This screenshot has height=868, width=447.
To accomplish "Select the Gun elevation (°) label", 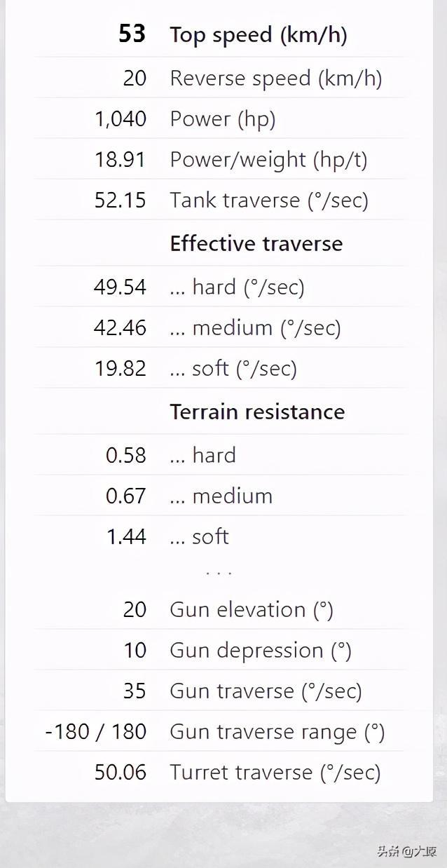I will pyautogui.click(x=251, y=609).
